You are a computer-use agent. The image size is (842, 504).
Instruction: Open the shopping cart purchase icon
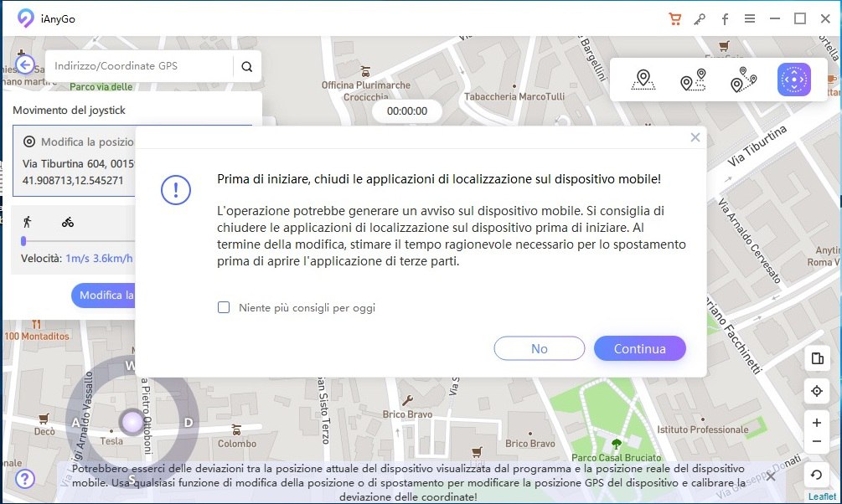click(675, 18)
